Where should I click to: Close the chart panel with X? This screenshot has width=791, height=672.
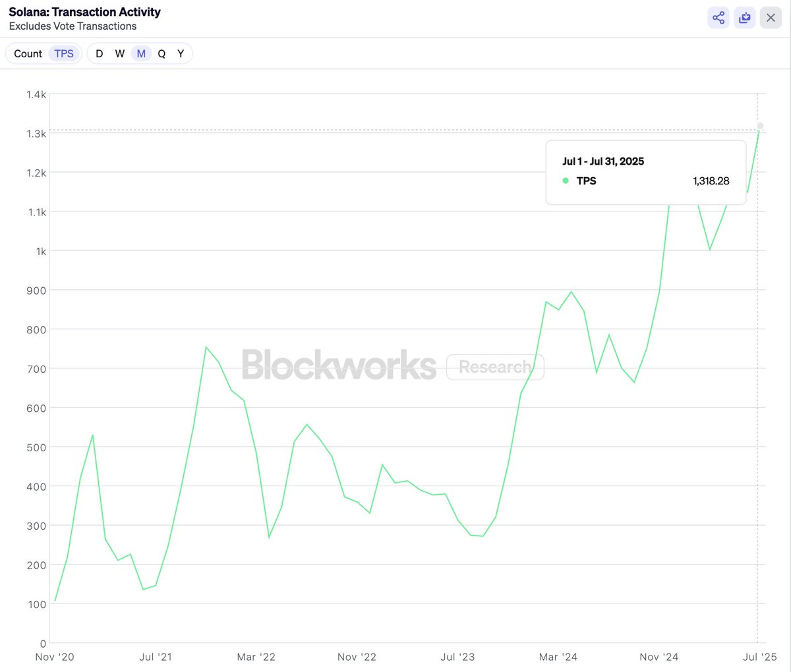[x=771, y=18]
